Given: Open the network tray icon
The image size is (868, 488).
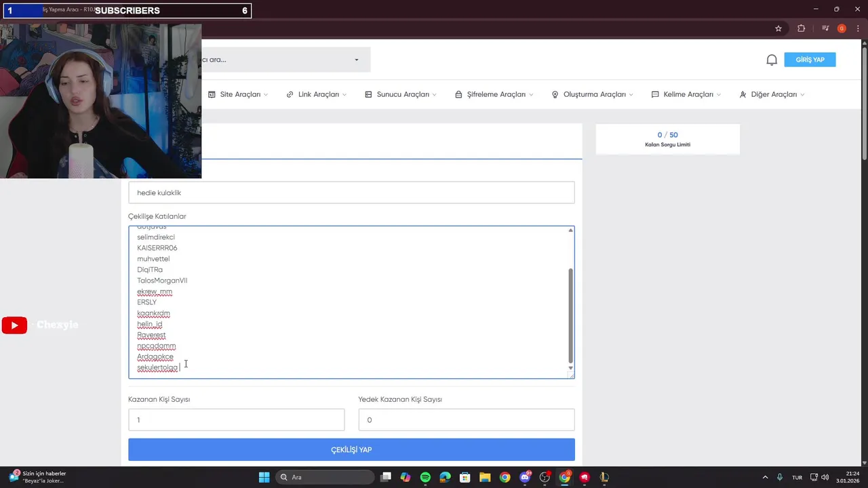Looking at the screenshot, I should click(814, 477).
